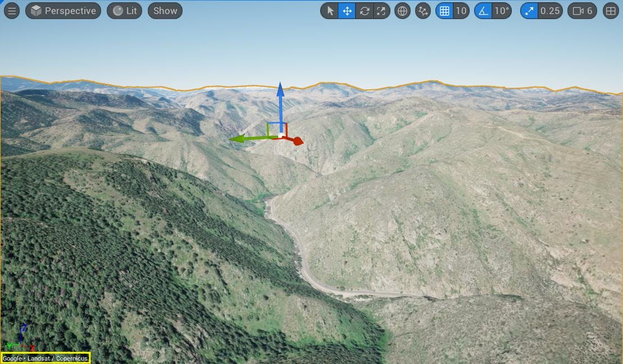The image size is (623, 364).
Task: Click the Google Landsat Copernicus attribution
Action: coord(45,358)
